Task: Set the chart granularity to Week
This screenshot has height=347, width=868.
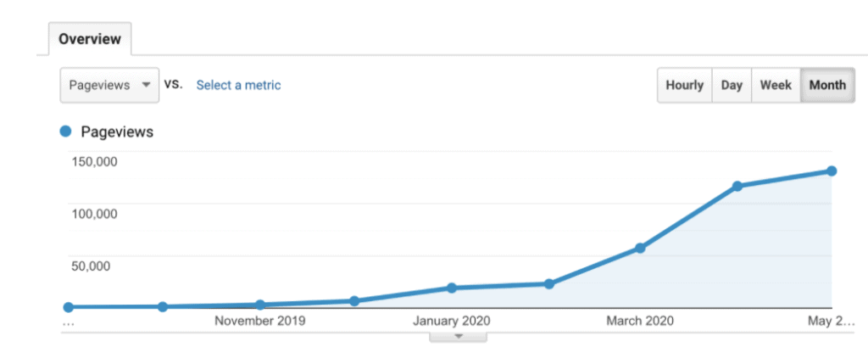Action: [x=776, y=85]
